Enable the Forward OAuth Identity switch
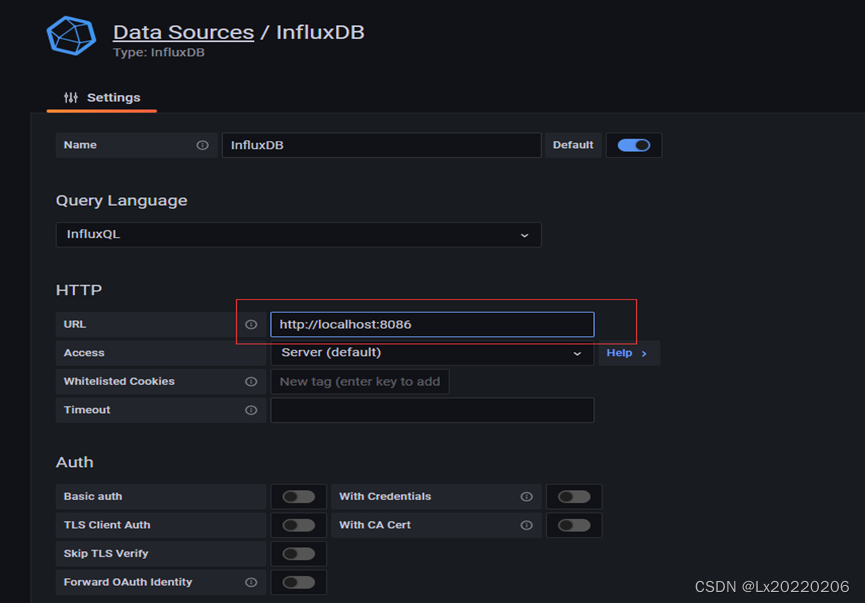Viewport: 865px width, 603px height. pyautogui.click(x=298, y=582)
